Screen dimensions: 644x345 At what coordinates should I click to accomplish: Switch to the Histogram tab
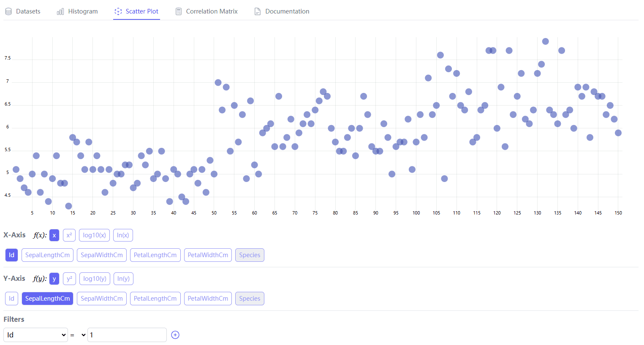(x=77, y=11)
